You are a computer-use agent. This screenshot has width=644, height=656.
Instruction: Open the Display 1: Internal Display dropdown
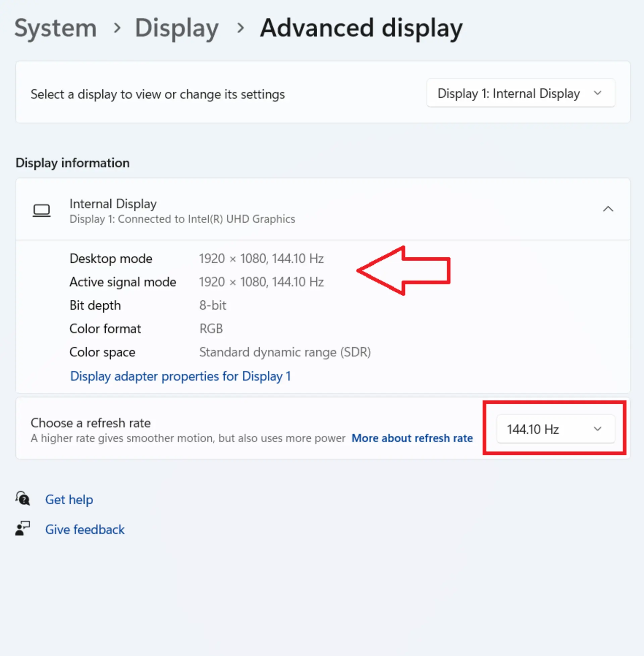[521, 93]
